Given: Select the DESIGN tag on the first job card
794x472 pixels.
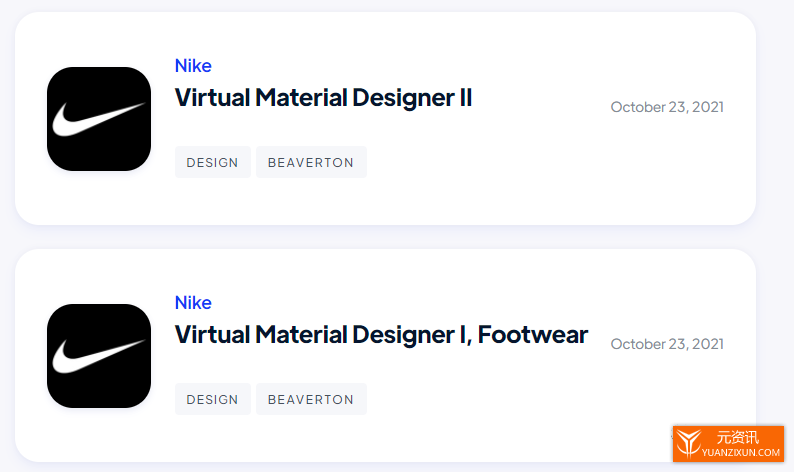Looking at the screenshot, I should [213, 162].
